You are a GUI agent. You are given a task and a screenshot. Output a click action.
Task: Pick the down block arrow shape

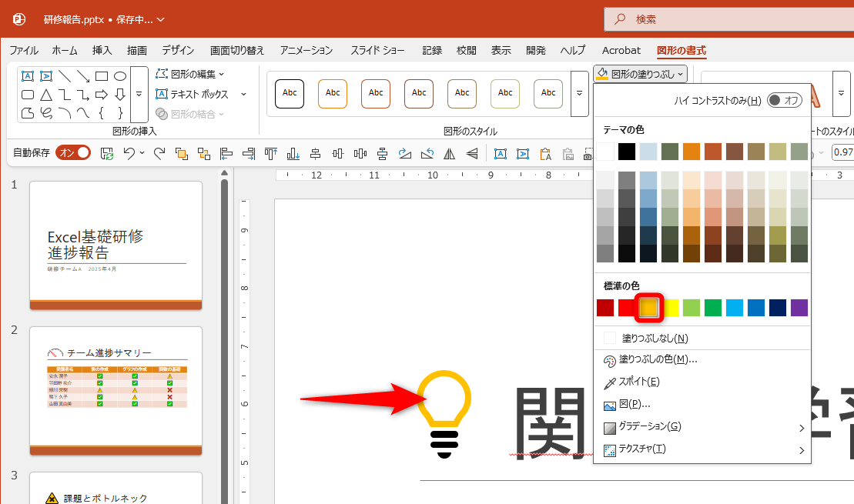click(x=120, y=95)
